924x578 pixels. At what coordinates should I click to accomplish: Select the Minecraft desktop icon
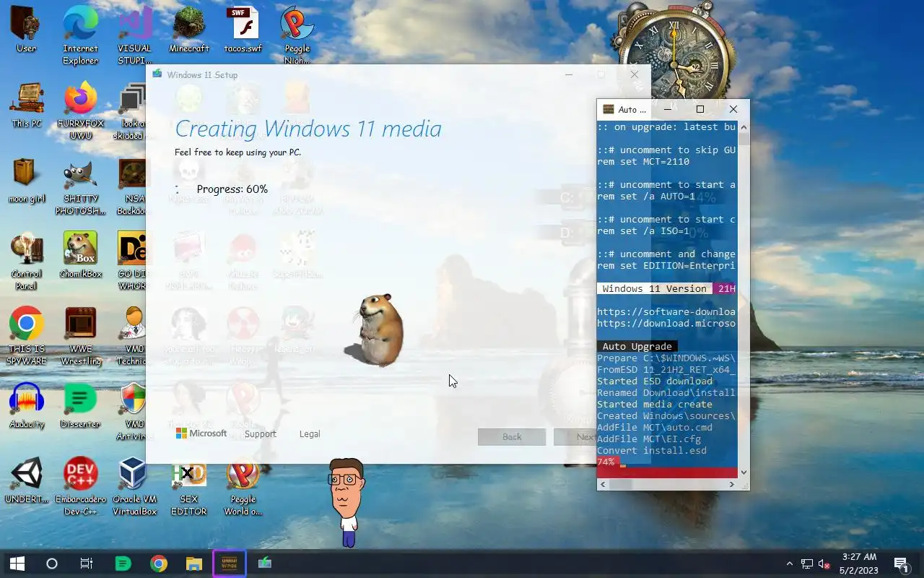[x=189, y=30]
